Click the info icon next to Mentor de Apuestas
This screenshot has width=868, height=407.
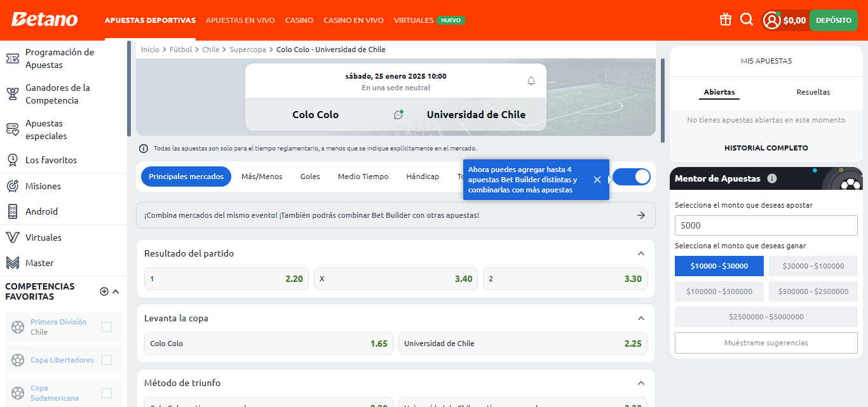pos(772,178)
